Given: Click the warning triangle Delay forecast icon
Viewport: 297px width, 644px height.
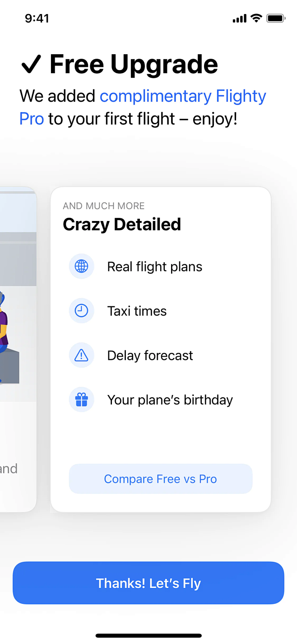Looking at the screenshot, I should point(81,356).
